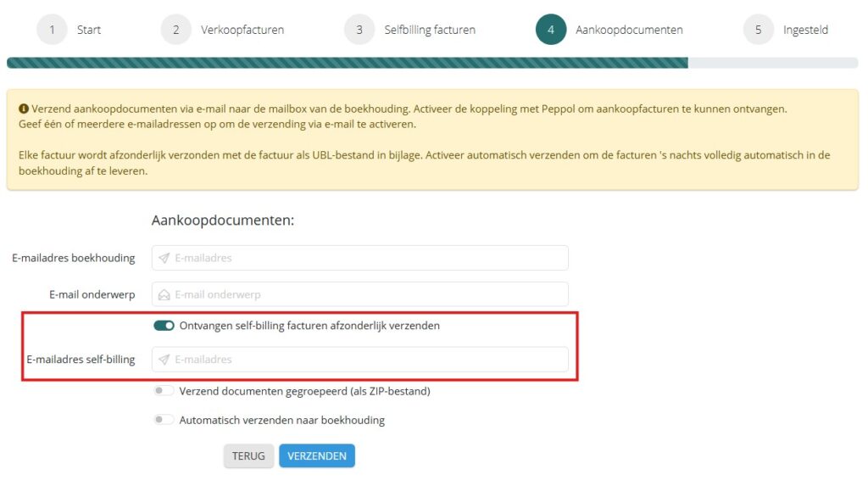Viewport: 868px width, 486px height.
Task: Click the striped wizard progress bar
Action: (348, 63)
